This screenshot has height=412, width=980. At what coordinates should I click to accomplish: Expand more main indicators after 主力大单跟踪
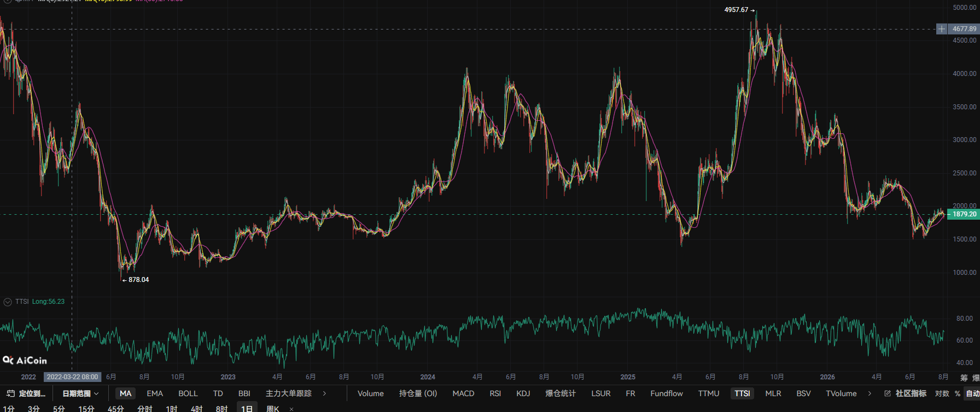pyautogui.click(x=324, y=393)
